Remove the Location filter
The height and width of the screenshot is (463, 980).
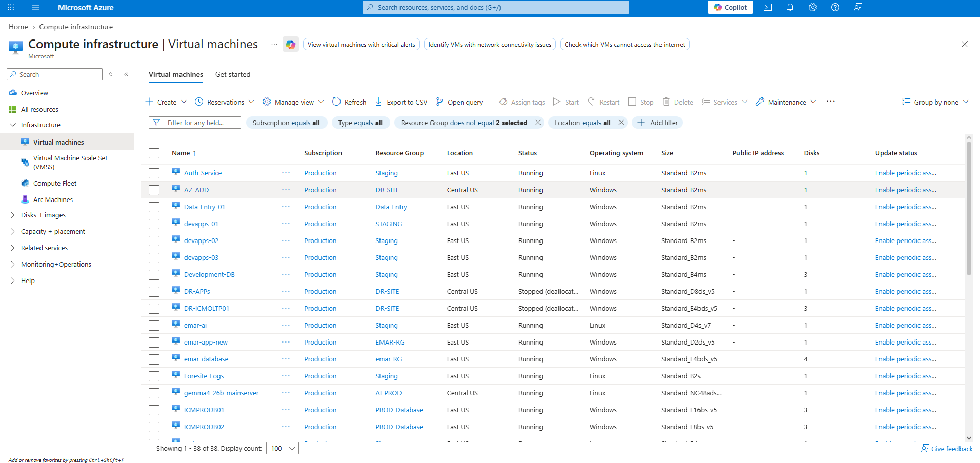(x=621, y=123)
